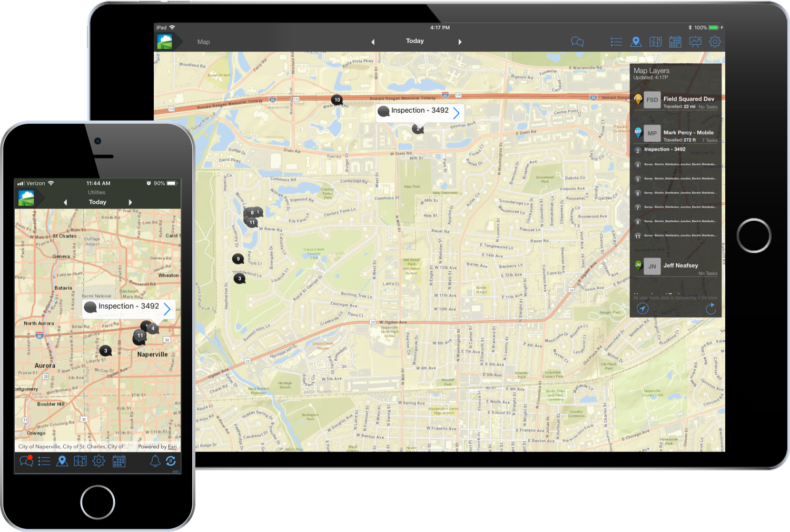Open the analytics chart icon

point(695,41)
